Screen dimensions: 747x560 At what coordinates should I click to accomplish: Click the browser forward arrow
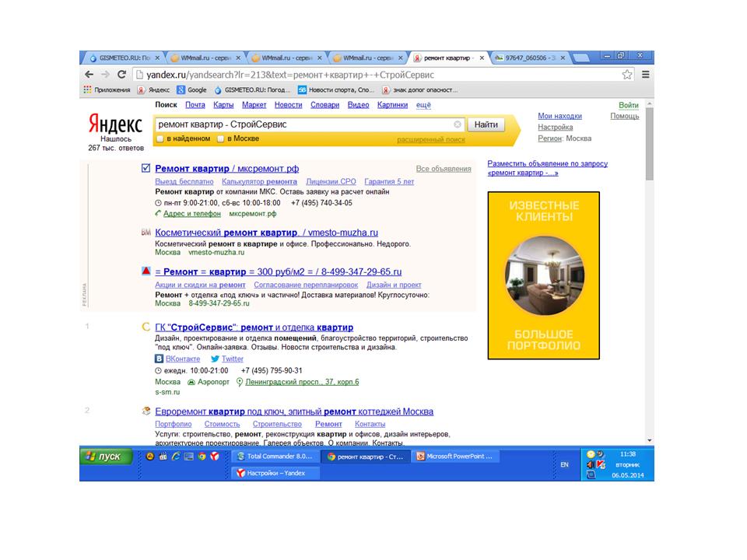coord(105,75)
